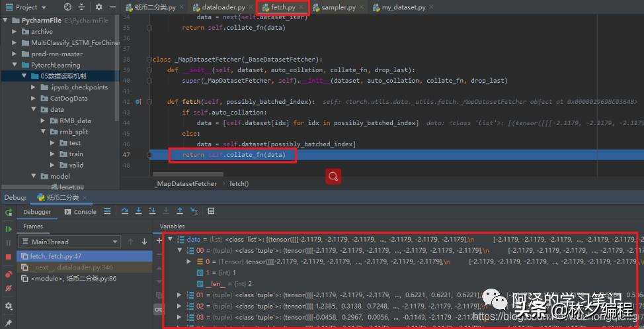The height and width of the screenshot is (329, 644).
Task: Toggle Mute Breakpoints icon
Action: [9, 289]
